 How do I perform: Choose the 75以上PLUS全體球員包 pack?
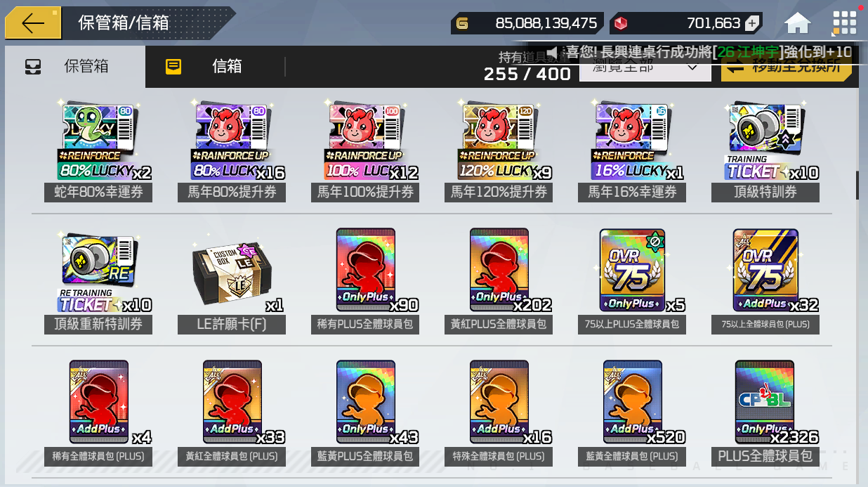(632, 281)
